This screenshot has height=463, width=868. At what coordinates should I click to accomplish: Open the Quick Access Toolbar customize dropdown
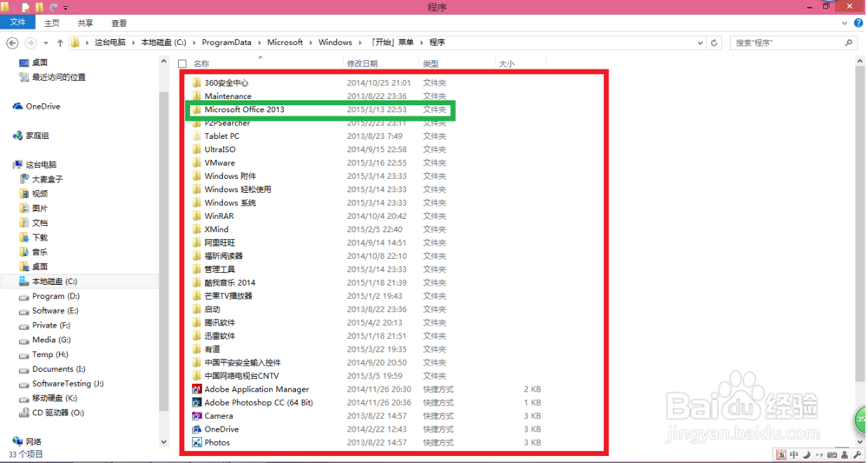[65, 8]
